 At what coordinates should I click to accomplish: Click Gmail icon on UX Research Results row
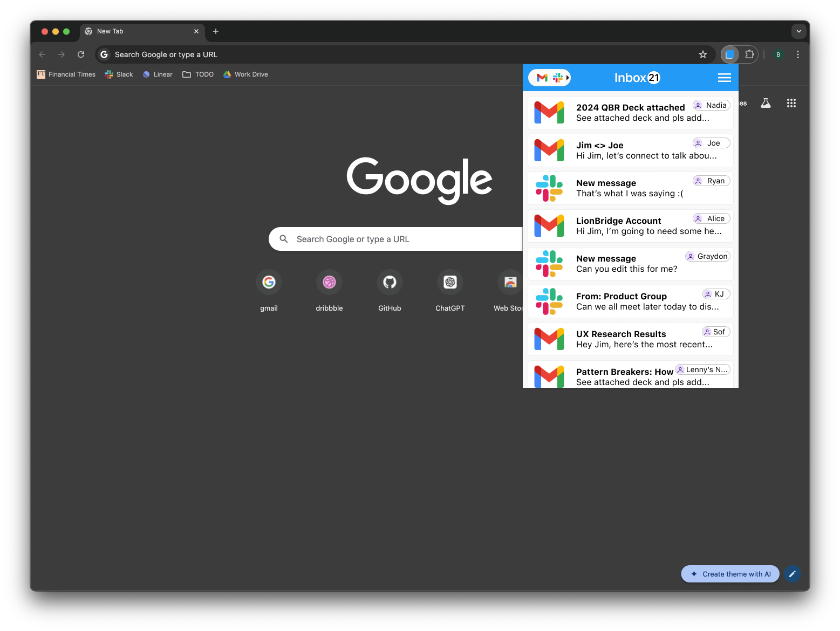(x=549, y=339)
